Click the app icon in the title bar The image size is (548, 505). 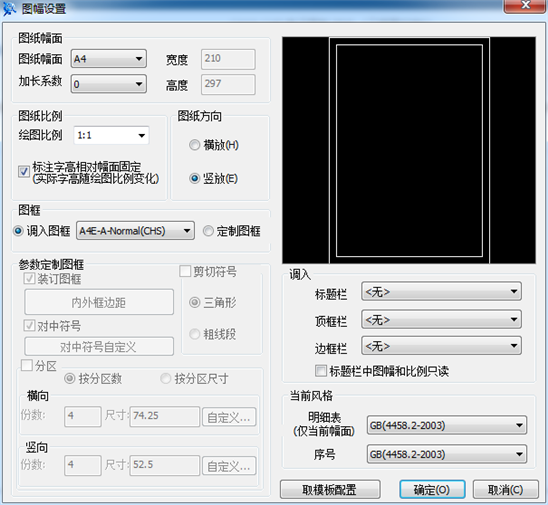click(x=9, y=8)
